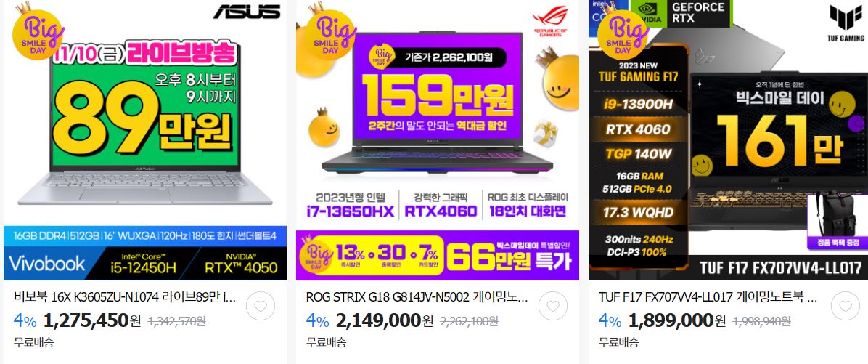Open the TUF Gaming F17 161만 product image
This screenshot has width=868, height=364.
tap(728, 140)
